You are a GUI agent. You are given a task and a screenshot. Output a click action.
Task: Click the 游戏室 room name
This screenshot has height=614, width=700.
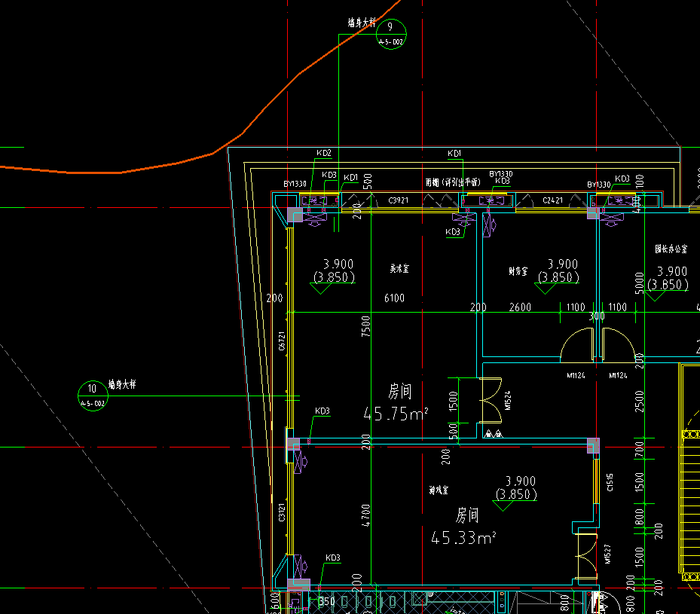[439, 490]
